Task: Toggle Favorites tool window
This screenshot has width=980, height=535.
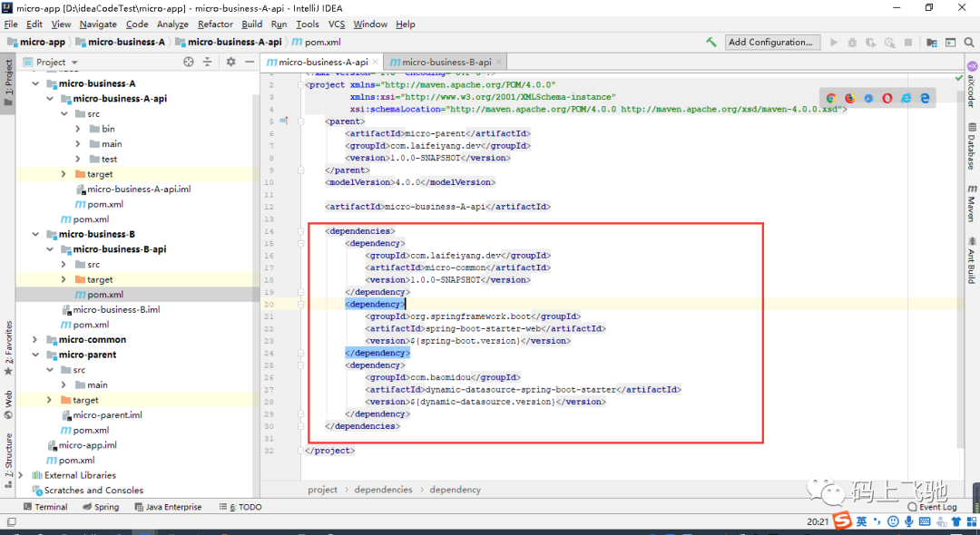Action: (8, 347)
